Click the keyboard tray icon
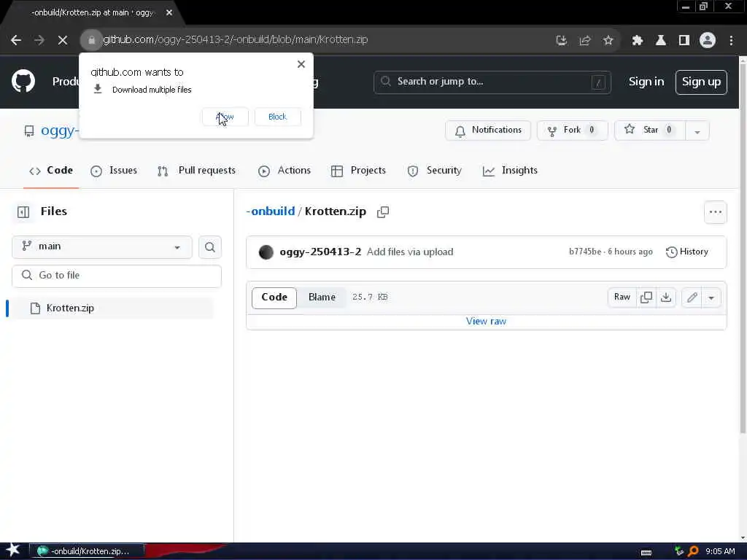747x560 pixels. click(x=646, y=553)
